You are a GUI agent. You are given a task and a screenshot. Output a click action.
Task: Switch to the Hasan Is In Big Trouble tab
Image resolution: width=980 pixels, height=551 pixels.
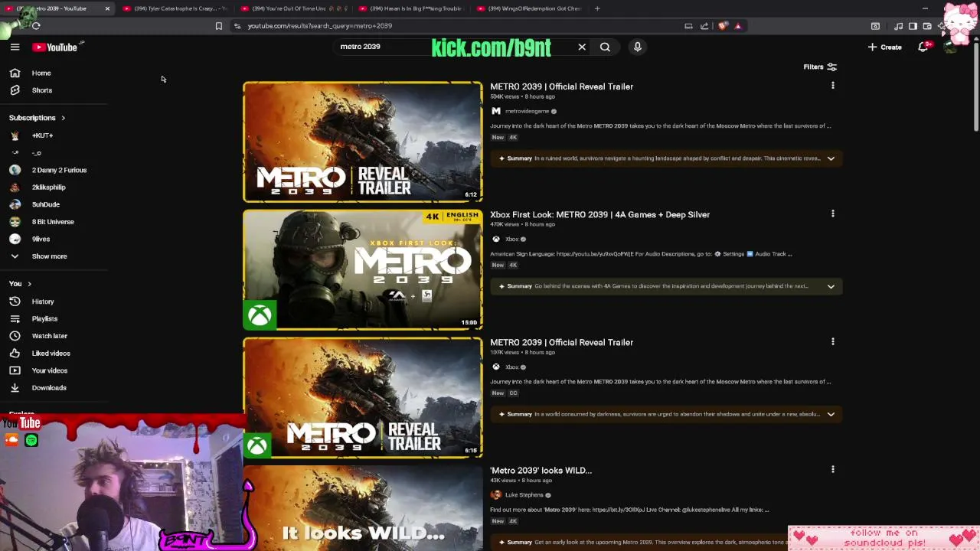[x=412, y=8]
